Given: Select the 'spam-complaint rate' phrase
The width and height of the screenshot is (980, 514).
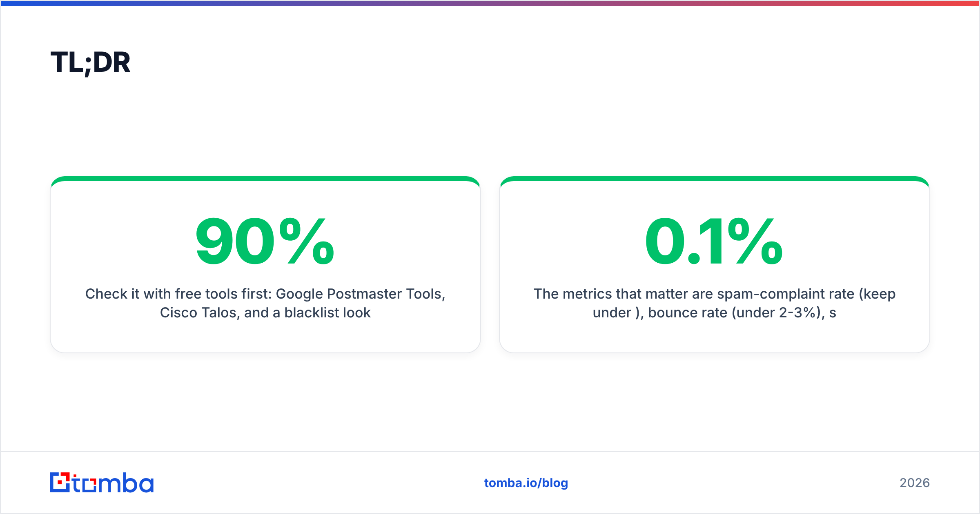Looking at the screenshot, I should point(786,294).
